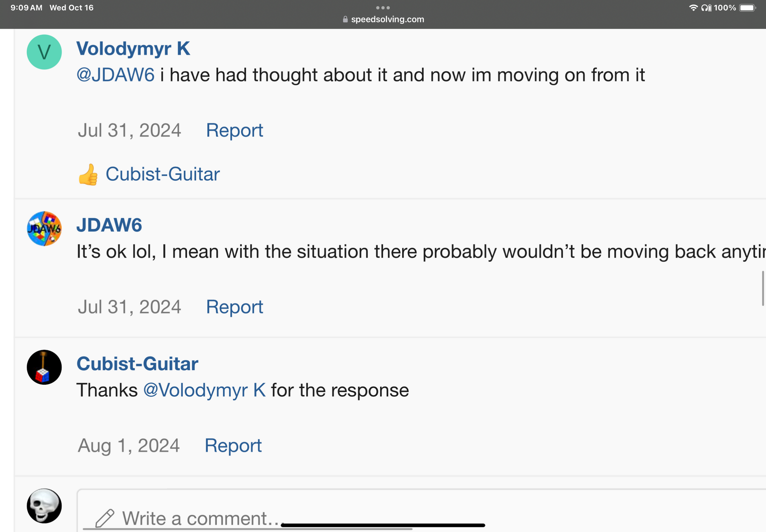Tap the lock icon beside speedsolving.com
Viewport: 766px width, 532px height.
pyautogui.click(x=345, y=20)
